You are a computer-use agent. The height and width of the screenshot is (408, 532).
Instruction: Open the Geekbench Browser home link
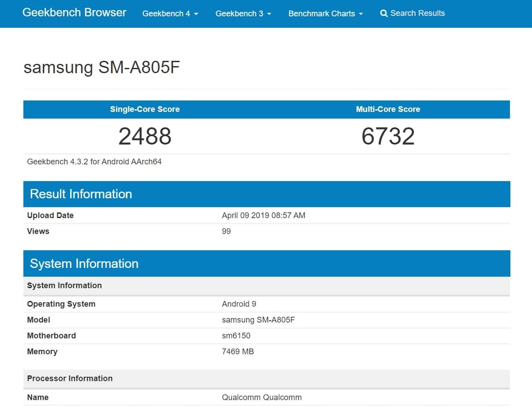[x=74, y=13]
